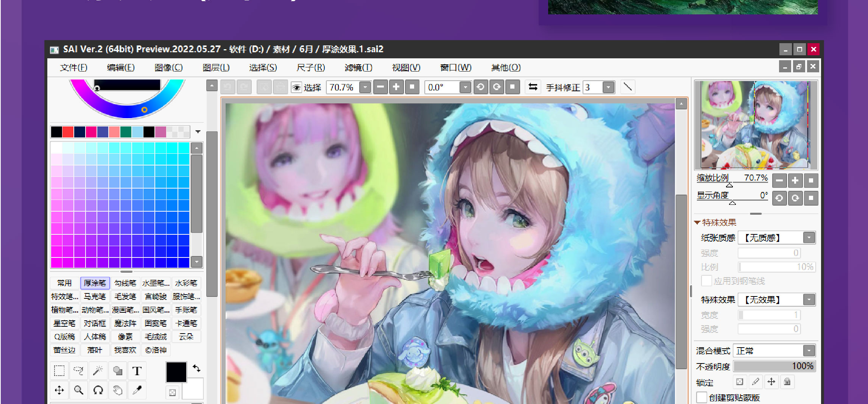Click the 不透明度 opacity slider
868x404 pixels.
[774, 366]
